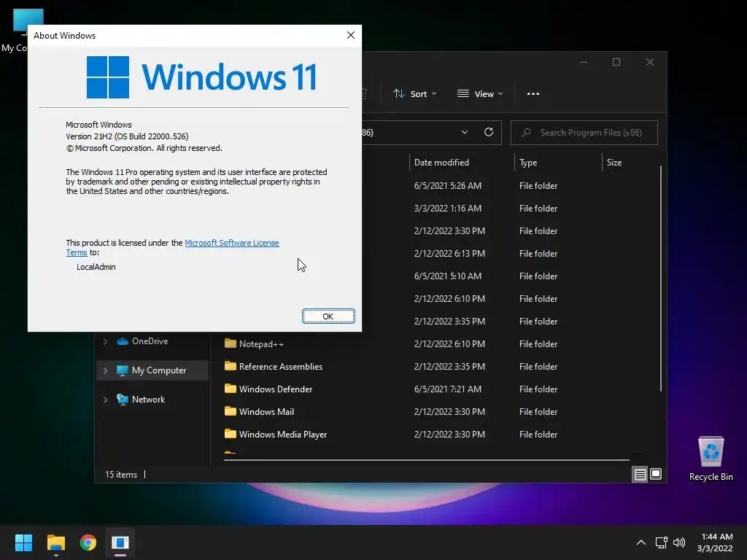Image resolution: width=747 pixels, height=560 pixels.
Task: Sort by Date modified column header
Action: pos(441,163)
